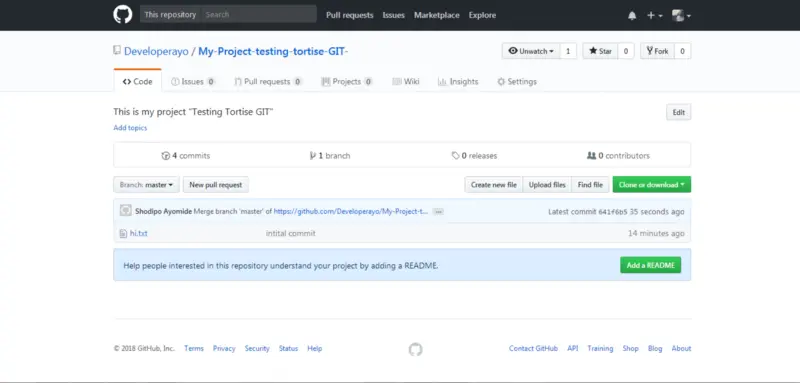Fork this repository
Screen dimensions: 800x383
[657, 51]
